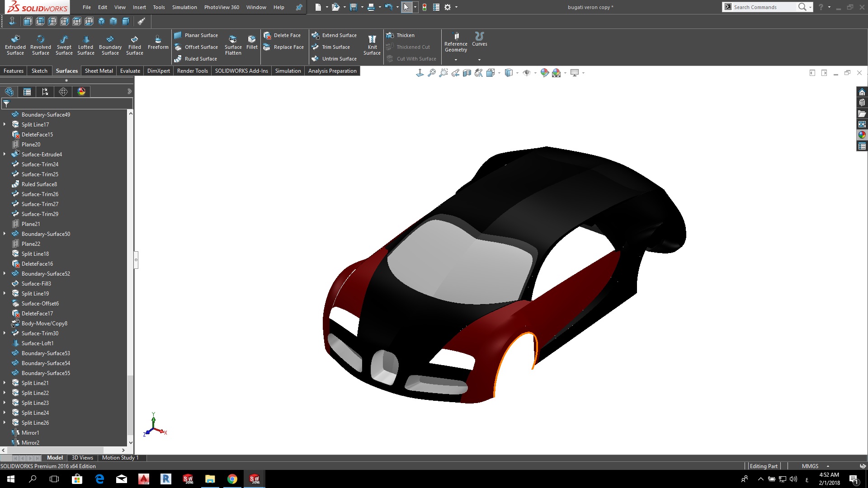Open the Surface Flatten tool

pyautogui.click(x=233, y=45)
